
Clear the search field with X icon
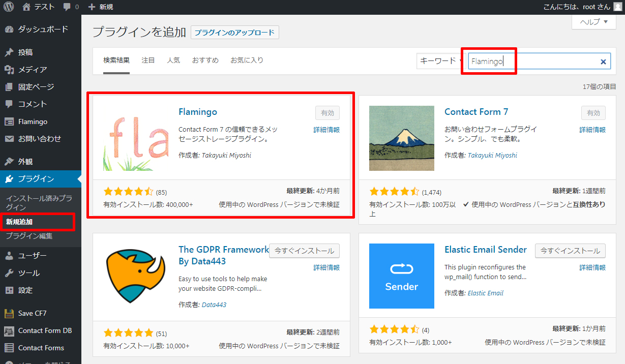(x=603, y=62)
